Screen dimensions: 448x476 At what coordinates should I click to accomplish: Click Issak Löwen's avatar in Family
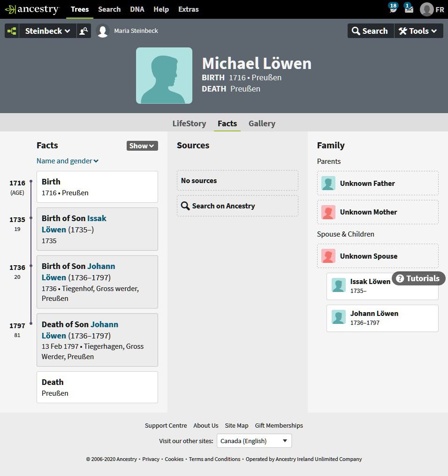339,285
